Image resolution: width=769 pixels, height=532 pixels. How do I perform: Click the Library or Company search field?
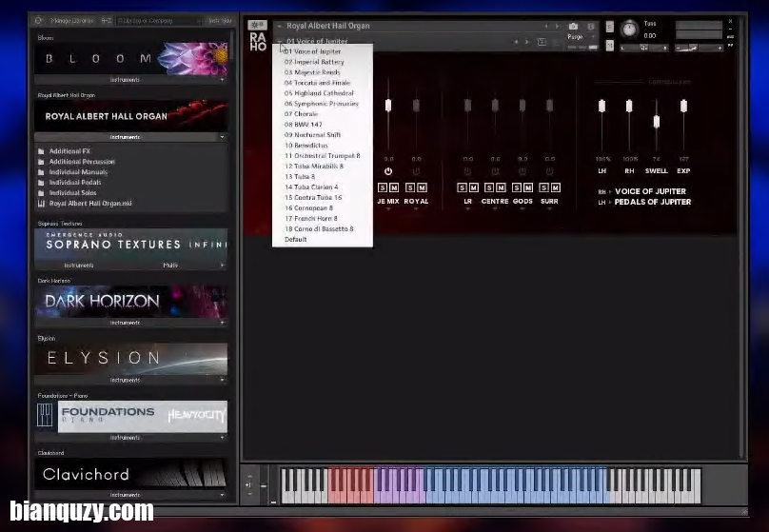click(x=158, y=21)
